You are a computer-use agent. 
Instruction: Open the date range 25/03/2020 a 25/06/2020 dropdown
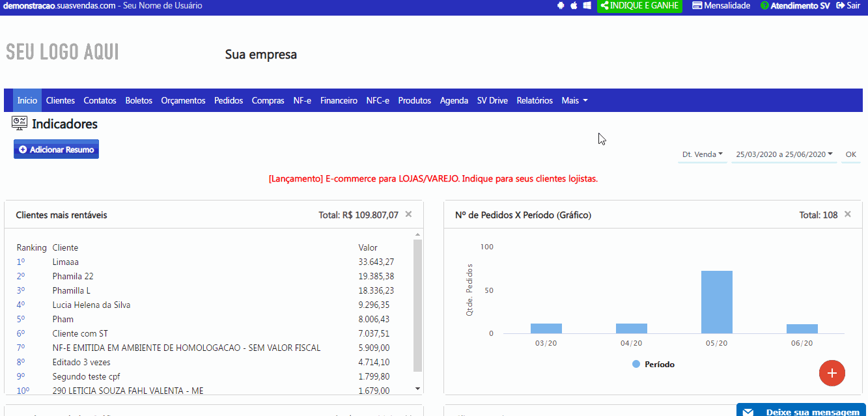point(784,154)
